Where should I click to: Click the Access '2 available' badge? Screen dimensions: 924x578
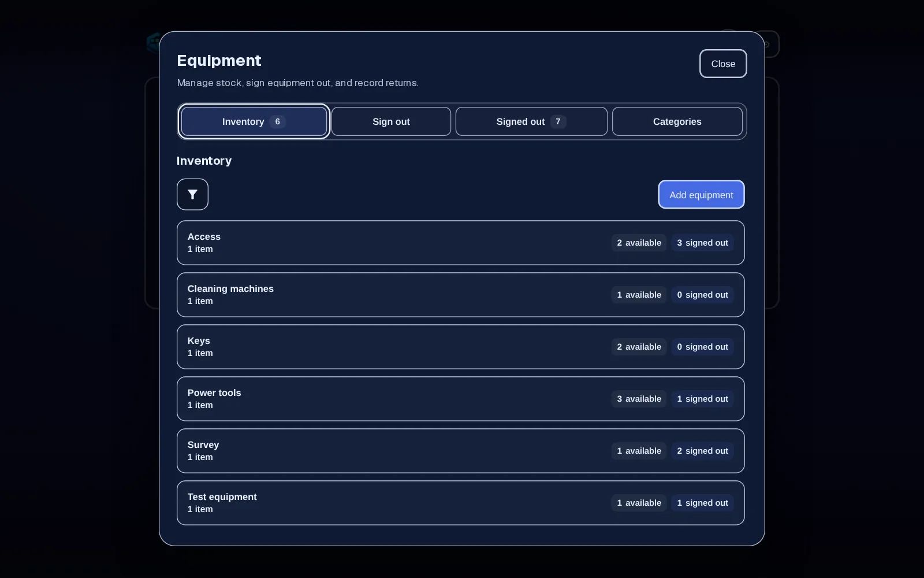639,243
